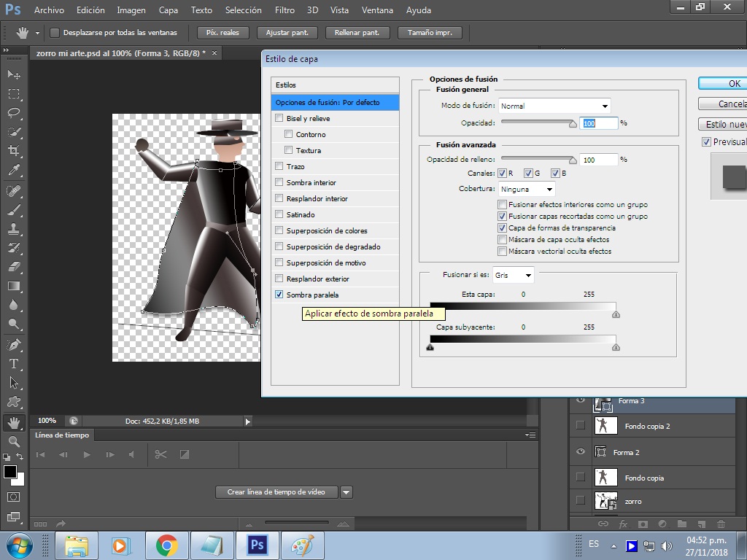747x560 pixels.
Task: Open Cobertura Ninguna dropdown
Action: (x=527, y=189)
